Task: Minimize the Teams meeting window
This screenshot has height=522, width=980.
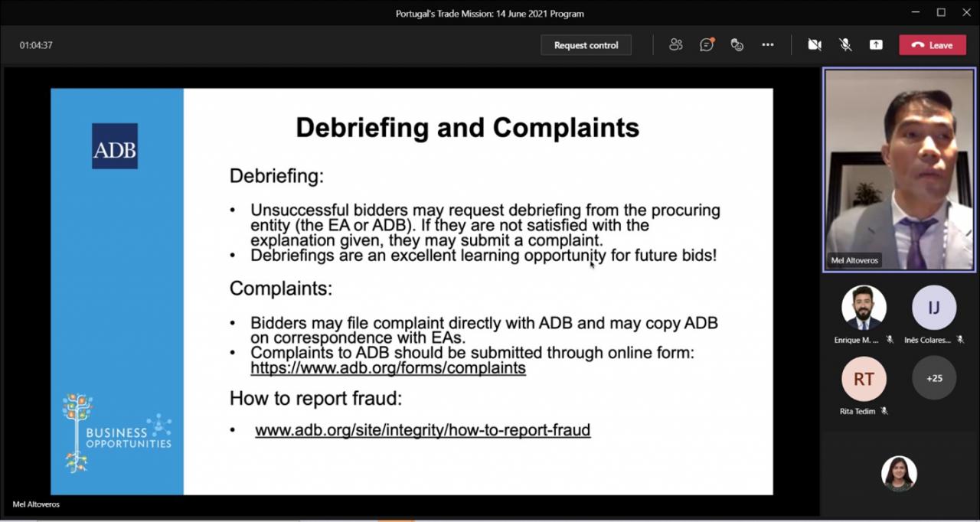Action: [916, 12]
